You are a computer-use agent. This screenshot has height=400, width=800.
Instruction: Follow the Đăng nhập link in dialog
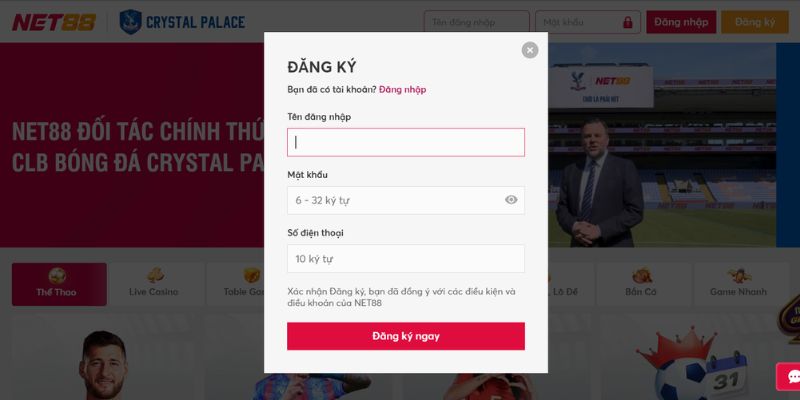click(x=403, y=90)
